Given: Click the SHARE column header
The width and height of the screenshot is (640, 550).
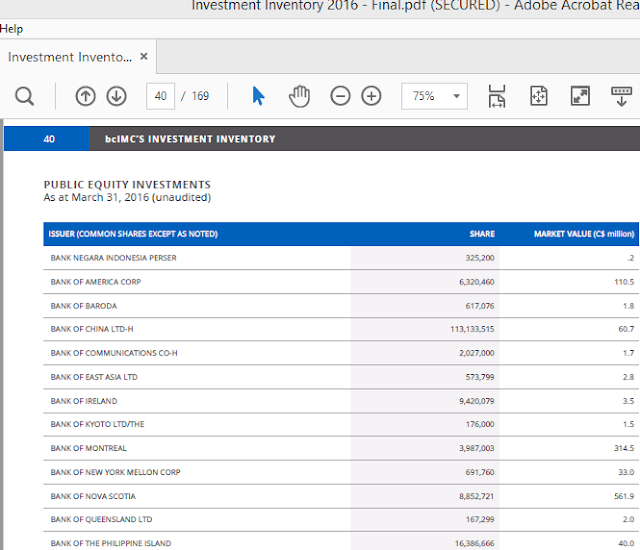Looking at the screenshot, I should [x=482, y=234].
